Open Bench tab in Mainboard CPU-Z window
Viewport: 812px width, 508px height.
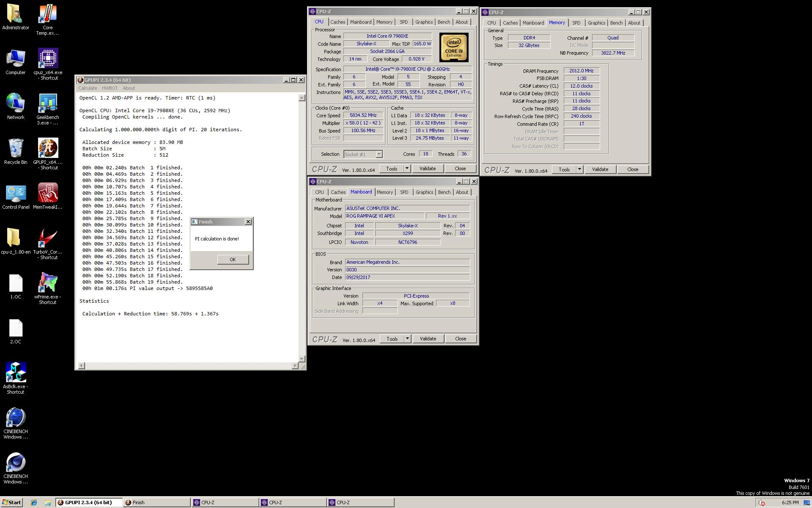pyautogui.click(x=444, y=192)
